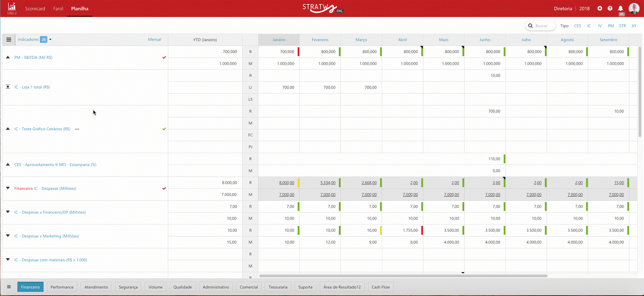This screenshot has height=296, width=644.
Task: Open the bottom-left tab list menu icon
Action: (x=9, y=287)
